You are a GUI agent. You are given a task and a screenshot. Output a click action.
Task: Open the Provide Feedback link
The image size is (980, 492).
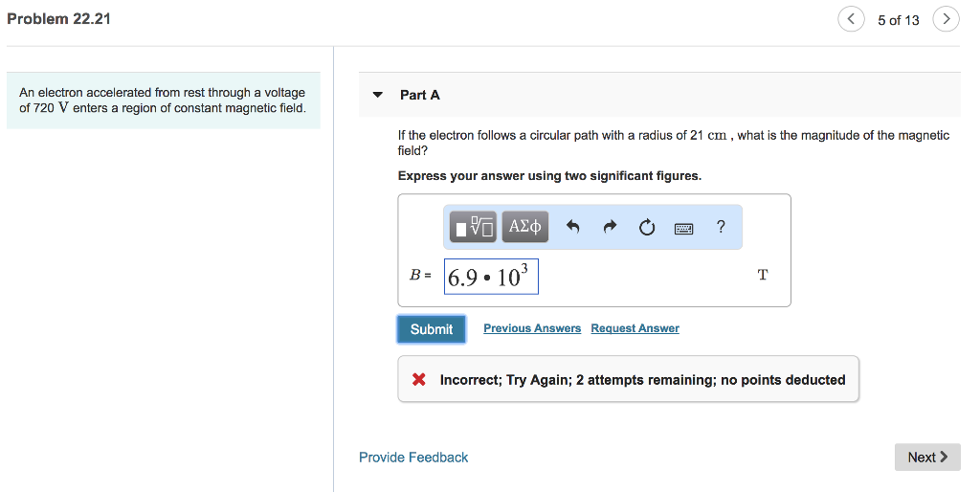(413, 458)
